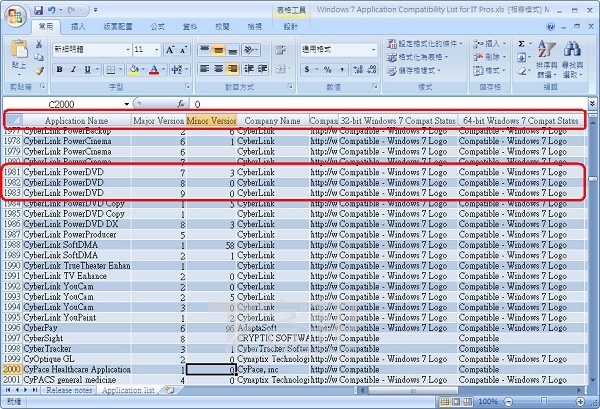Open Name Box dropdown beside C2000
The width and height of the screenshot is (600, 409).
point(127,104)
